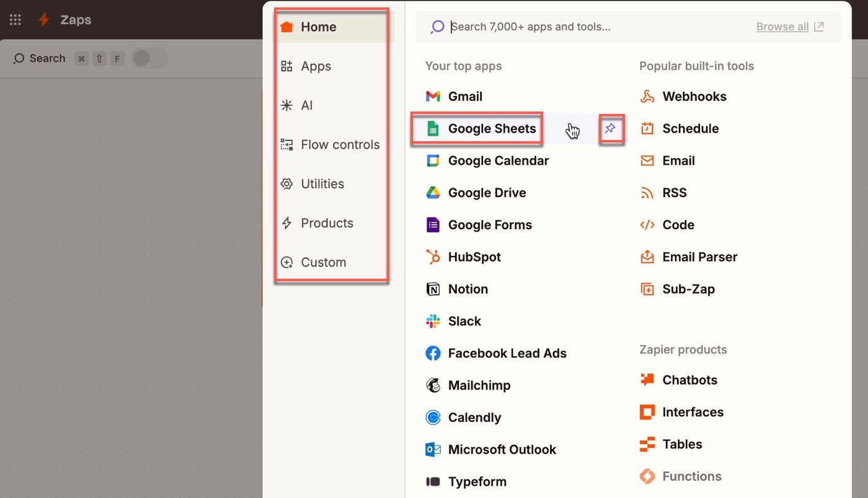Image resolution: width=868 pixels, height=498 pixels.
Task: Select Slack app
Action: (453, 321)
